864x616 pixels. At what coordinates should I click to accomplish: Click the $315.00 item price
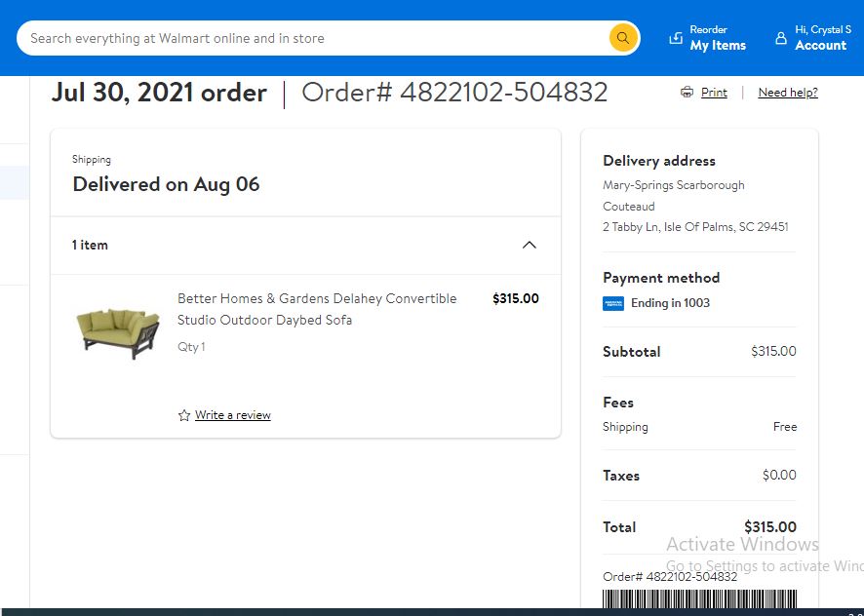pos(515,298)
